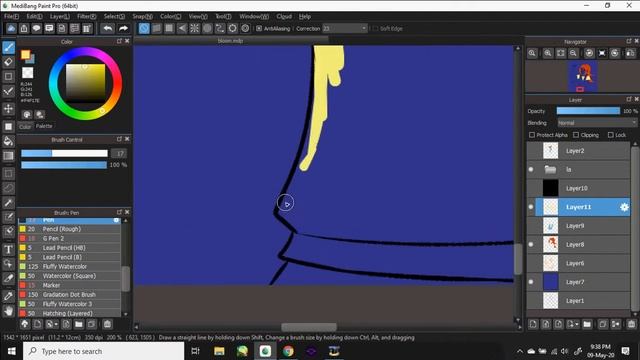Click the foreground color swatch
The image size is (640, 360).
pyautogui.click(x=25, y=55)
